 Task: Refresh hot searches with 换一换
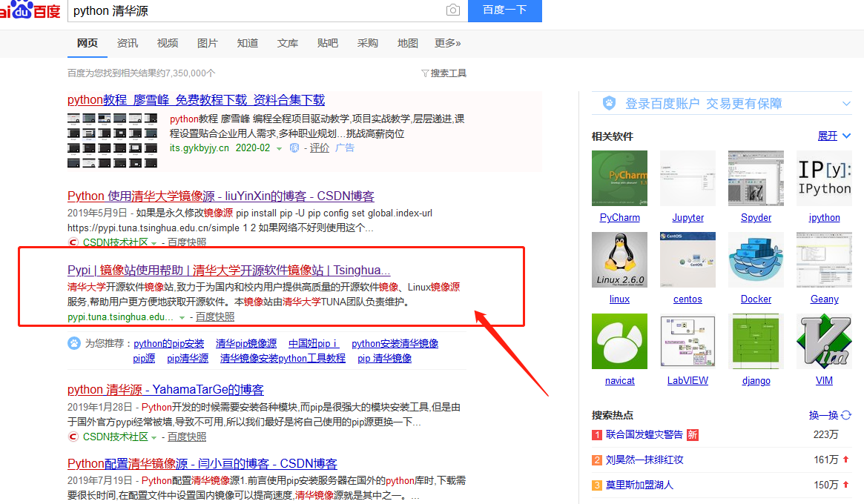pos(823,415)
